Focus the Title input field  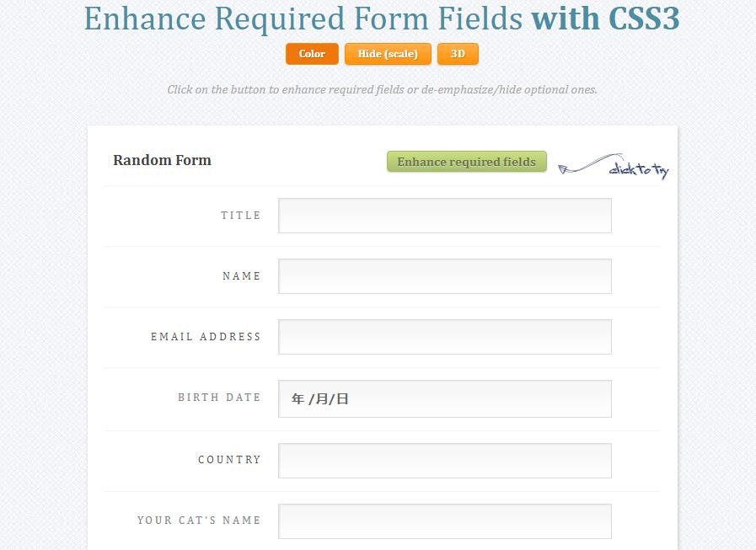(x=445, y=216)
